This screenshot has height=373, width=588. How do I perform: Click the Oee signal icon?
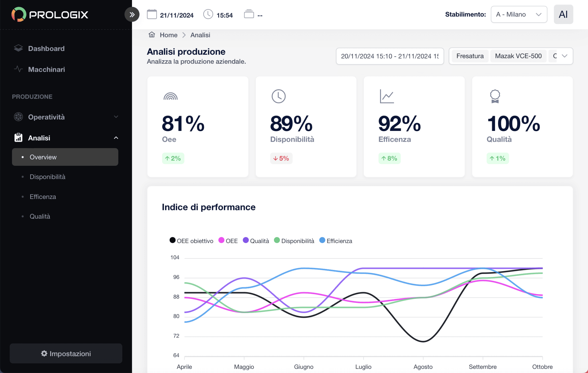[171, 96]
